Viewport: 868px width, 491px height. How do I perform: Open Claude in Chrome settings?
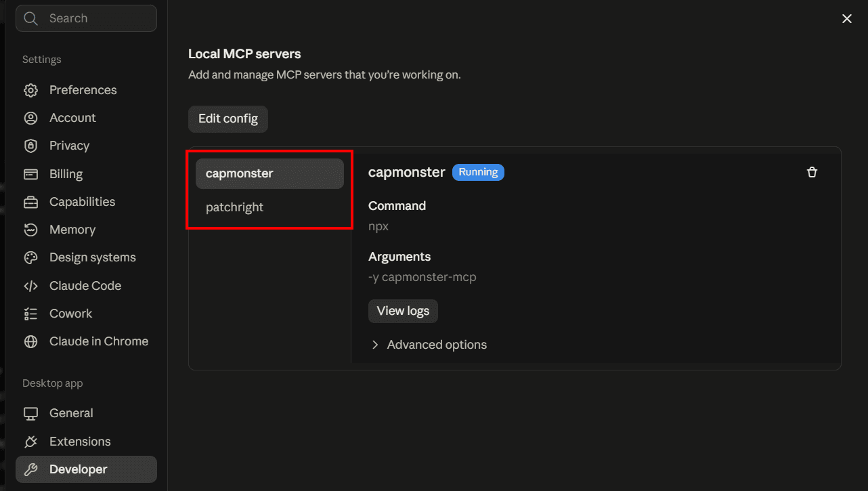pyautogui.click(x=86, y=341)
